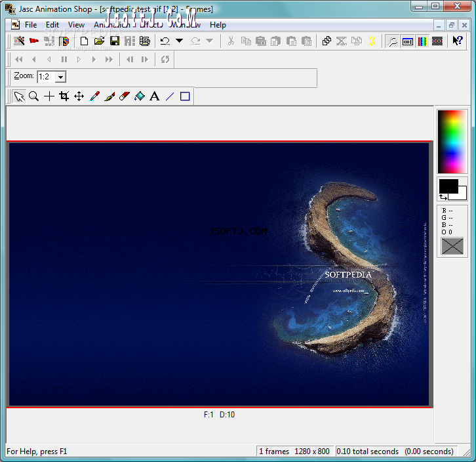This screenshot has height=462, width=476.
Task: Click the yellow view animation icon
Action: tap(372, 41)
